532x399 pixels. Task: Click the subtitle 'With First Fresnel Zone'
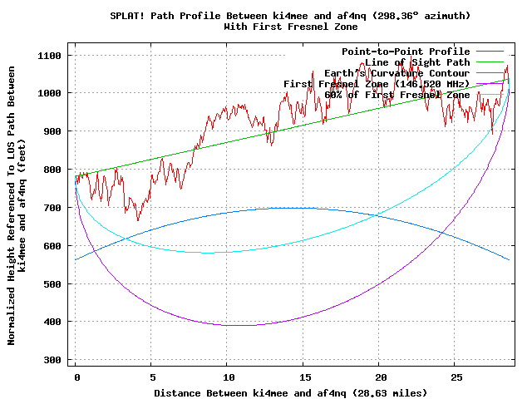290,27
